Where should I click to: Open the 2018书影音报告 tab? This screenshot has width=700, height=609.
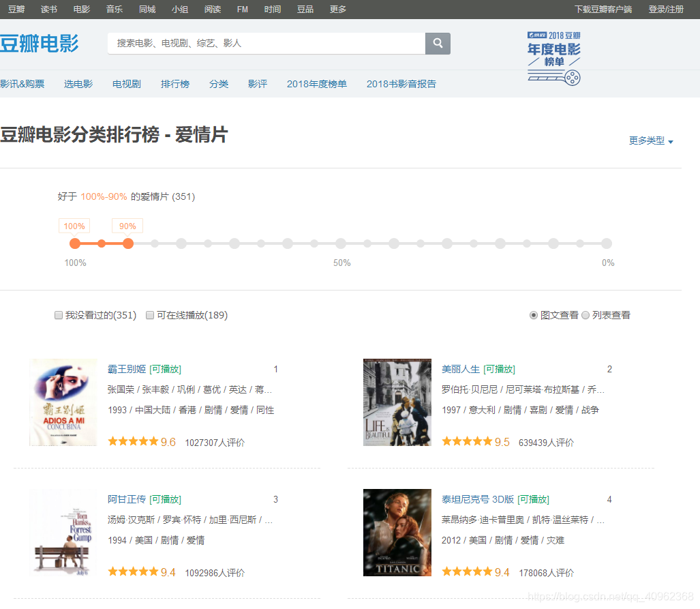coord(401,84)
